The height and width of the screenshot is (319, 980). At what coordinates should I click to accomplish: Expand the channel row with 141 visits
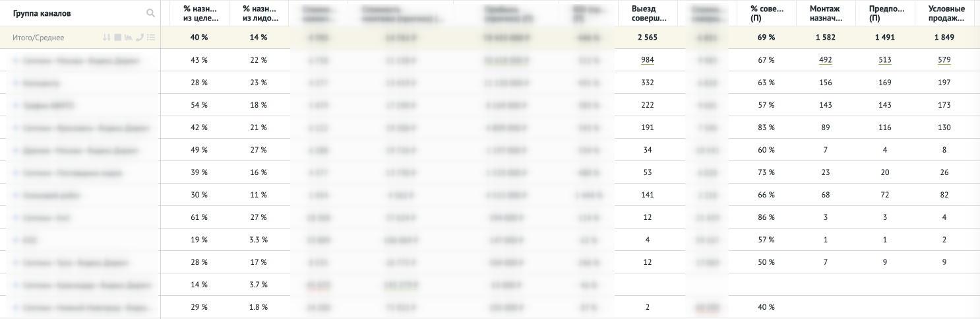[15, 195]
